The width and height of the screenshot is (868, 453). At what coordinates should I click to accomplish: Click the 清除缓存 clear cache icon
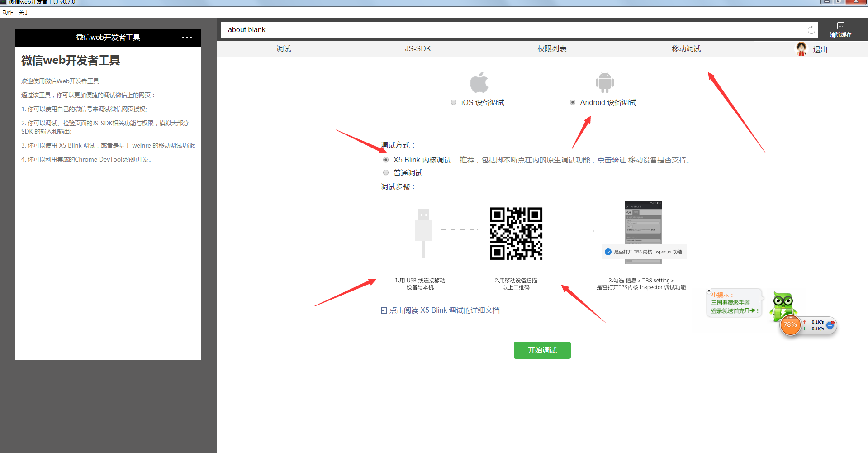pyautogui.click(x=841, y=26)
